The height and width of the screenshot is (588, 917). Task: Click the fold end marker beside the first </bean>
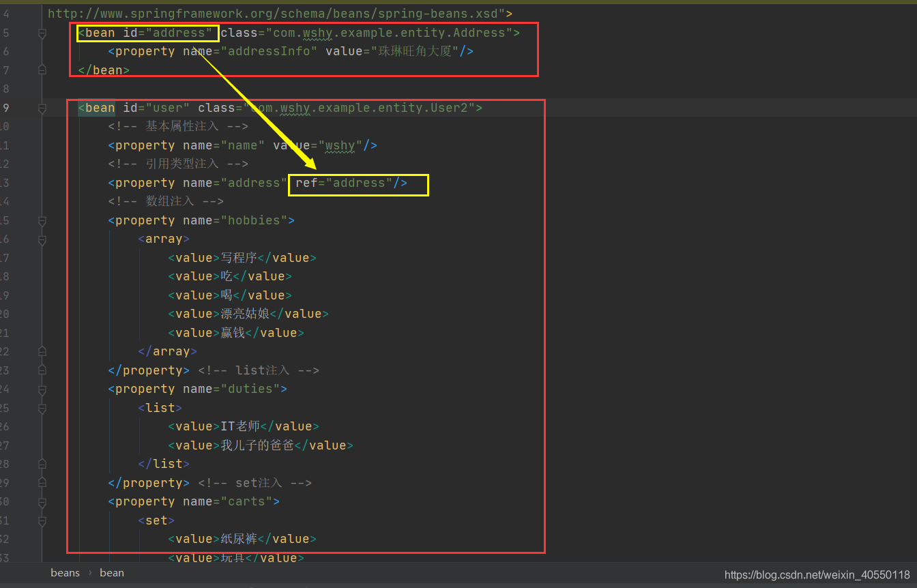[x=42, y=70]
